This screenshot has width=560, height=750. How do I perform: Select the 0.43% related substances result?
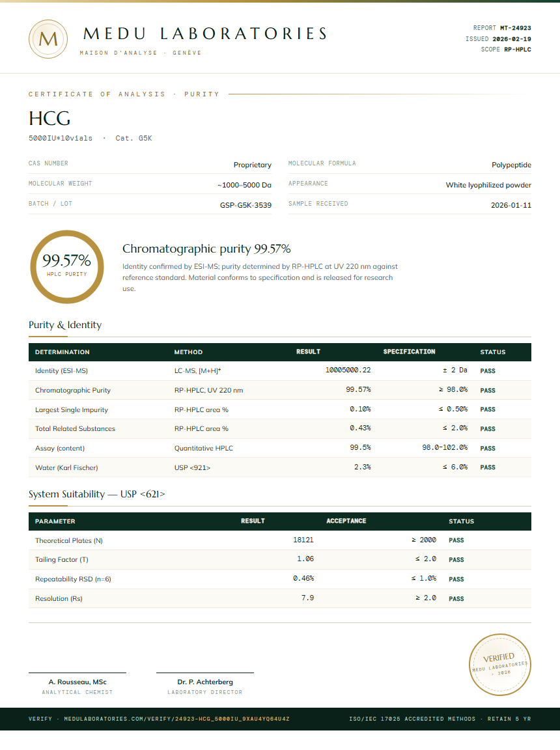360,428
